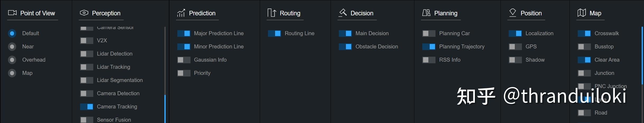Click the Decision gavel icon

(x=343, y=13)
